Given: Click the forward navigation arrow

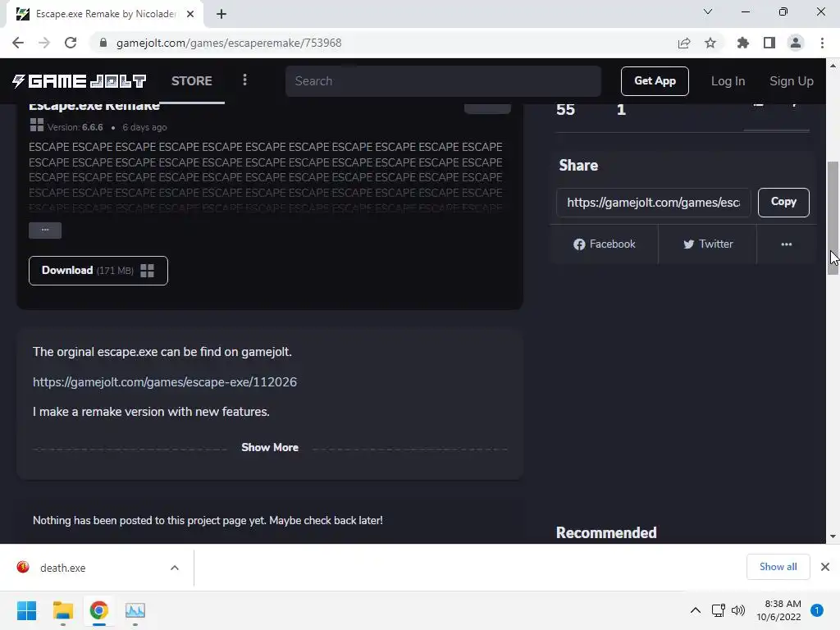Looking at the screenshot, I should pyautogui.click(x=44, y=43).
